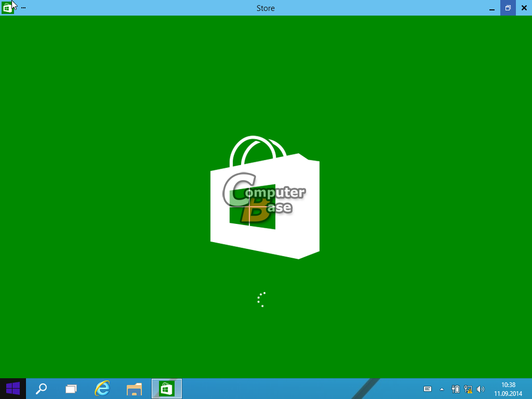532x399 pixels.
Task: Open the network status tray icon
Action: [468, 389]
